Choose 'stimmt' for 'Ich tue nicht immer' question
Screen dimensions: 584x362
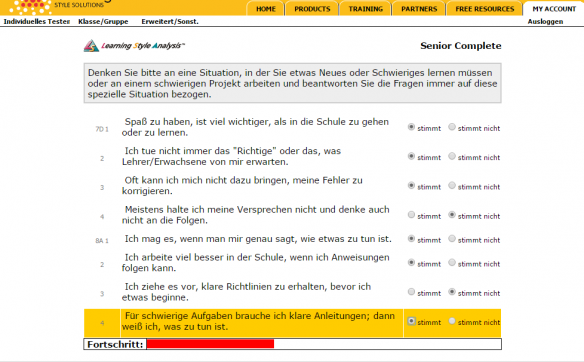(411, 156)
